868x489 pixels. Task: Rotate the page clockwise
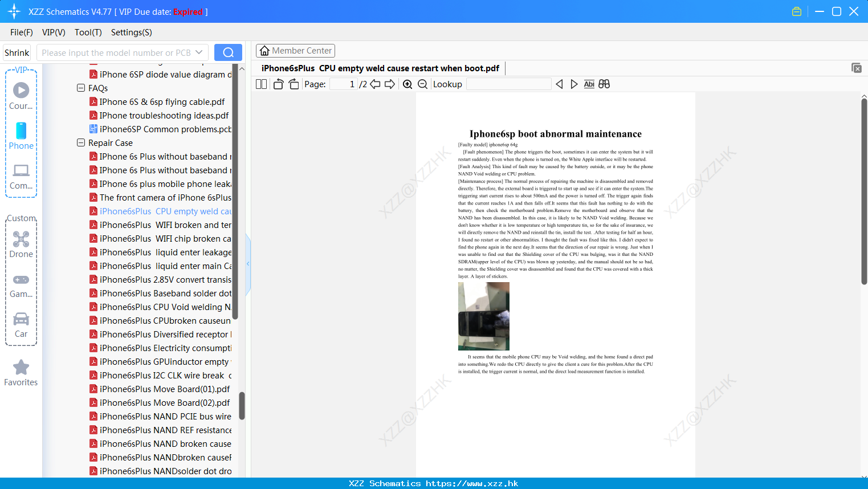pyautogui.click(x=294, y=84)
